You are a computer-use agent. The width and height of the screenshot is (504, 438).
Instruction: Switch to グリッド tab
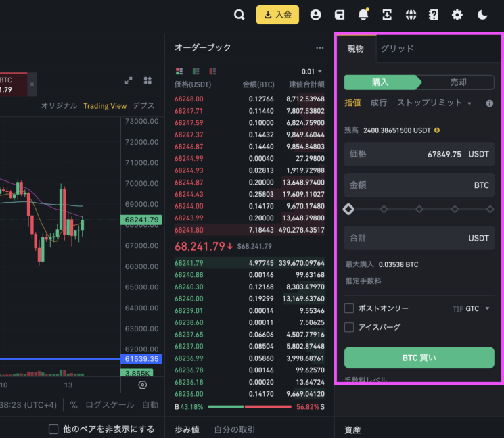pos(396,49)
